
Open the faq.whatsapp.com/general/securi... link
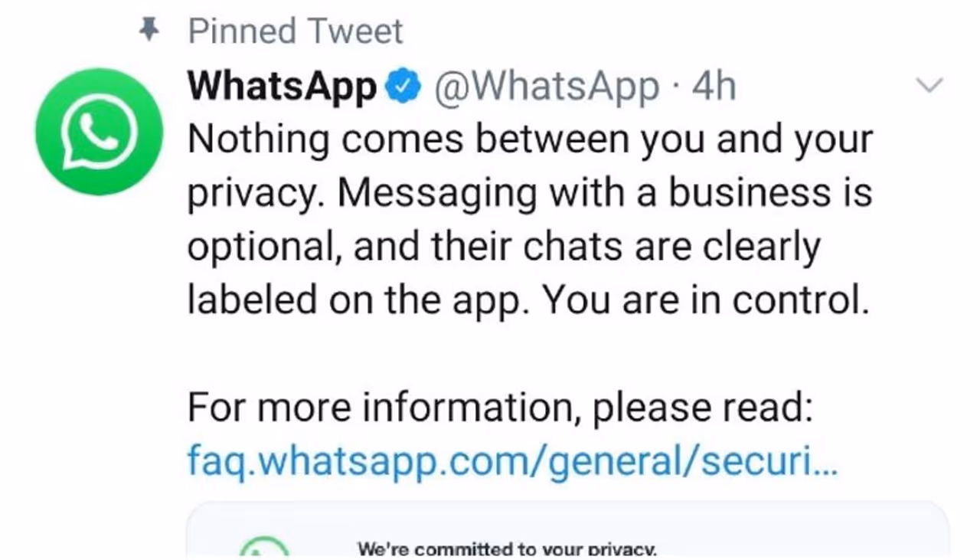click(512, 461)
